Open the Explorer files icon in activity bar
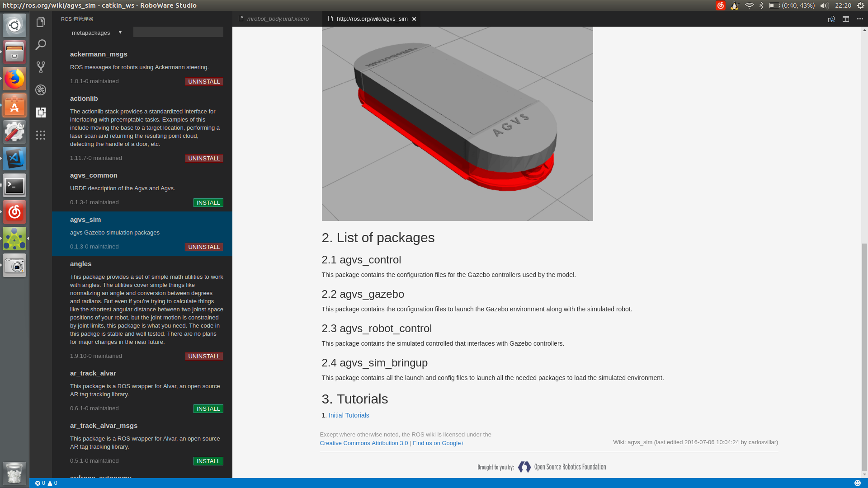This screenshot has width=868, height=488. coord(41,22)
